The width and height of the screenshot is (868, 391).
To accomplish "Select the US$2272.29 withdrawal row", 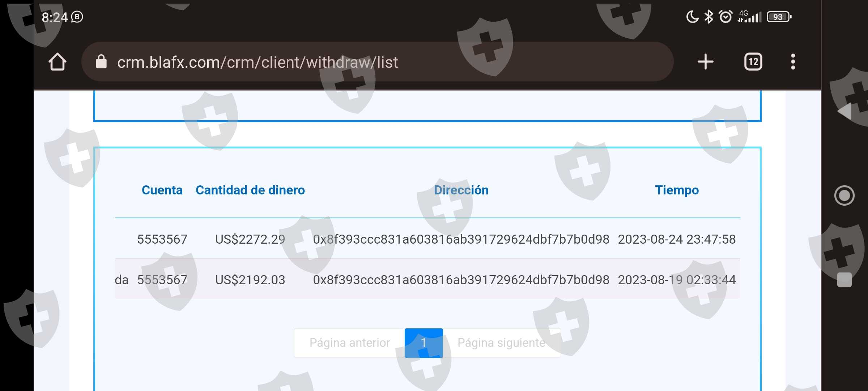I will tap(427, 239).
